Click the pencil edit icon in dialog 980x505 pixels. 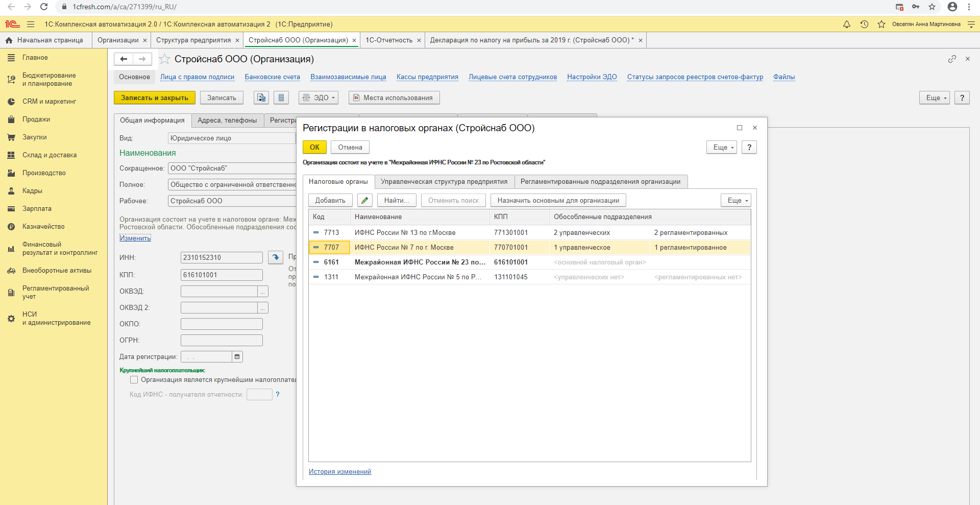pyautogui.click(x=364, y=200)
